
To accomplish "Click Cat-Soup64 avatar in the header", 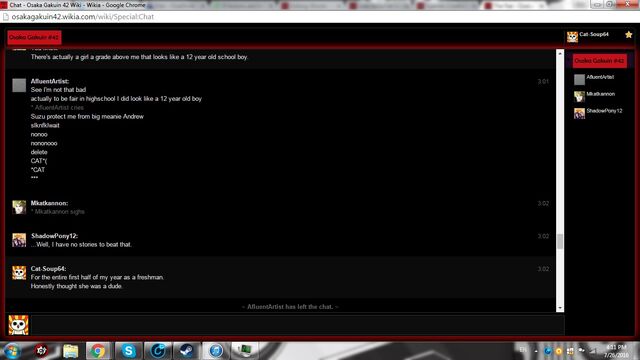I will [572, 37].
